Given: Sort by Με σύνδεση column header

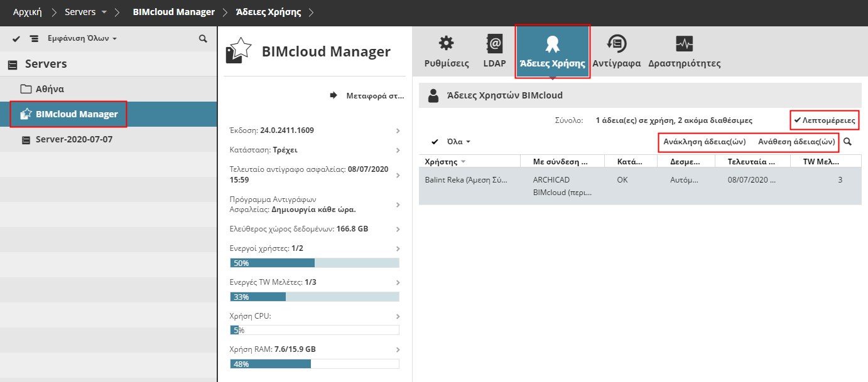Looking at the screenshot, I should tap(562, 161).
